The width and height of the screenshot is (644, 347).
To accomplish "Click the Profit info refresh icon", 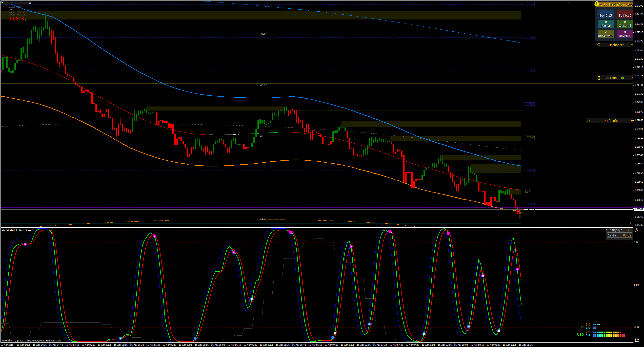I will pyautogui.click(x=589, y=121).
